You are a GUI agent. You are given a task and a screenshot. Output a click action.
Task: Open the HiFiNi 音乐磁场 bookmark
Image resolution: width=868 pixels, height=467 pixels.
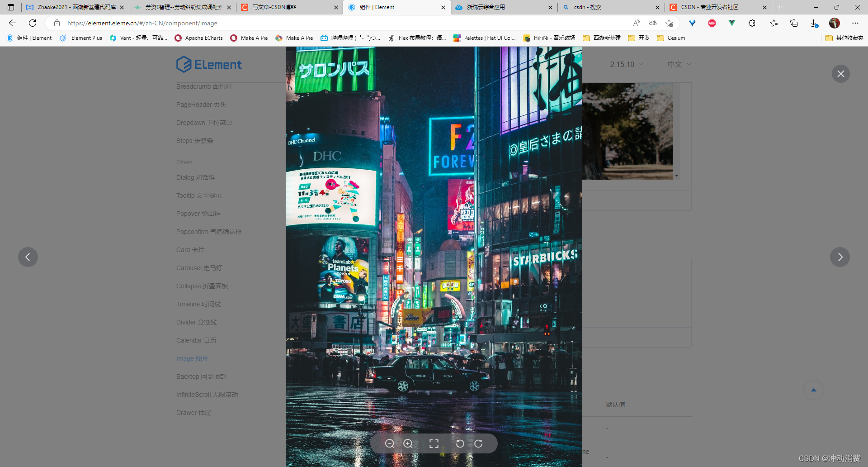coord(549,38)
